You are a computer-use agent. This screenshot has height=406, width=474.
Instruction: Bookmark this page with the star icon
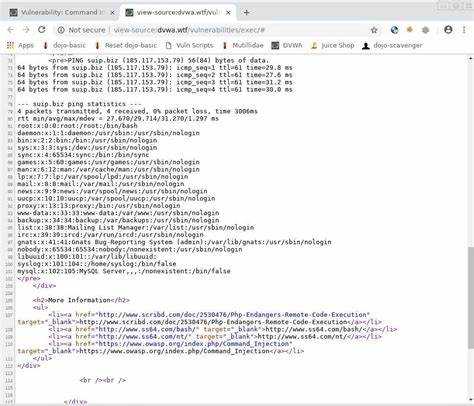click(374, 30)
